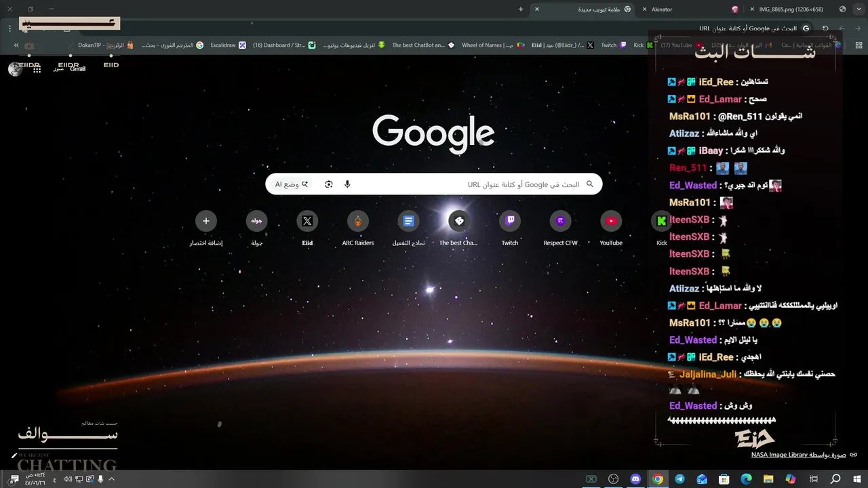
Task: Open Windows Task View
Action: 813,479
